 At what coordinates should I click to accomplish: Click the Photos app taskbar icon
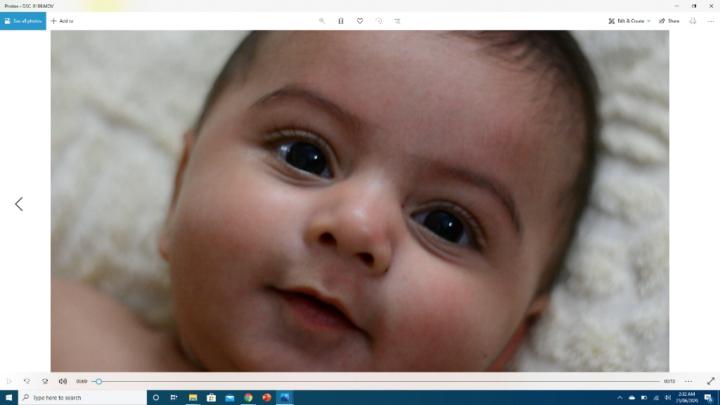[285, 398]
